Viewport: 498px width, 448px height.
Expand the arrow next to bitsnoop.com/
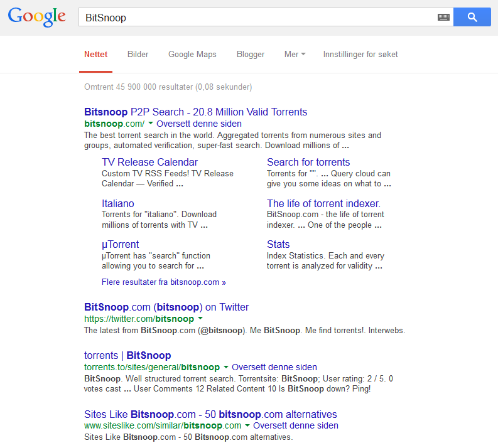click(151, 123)
